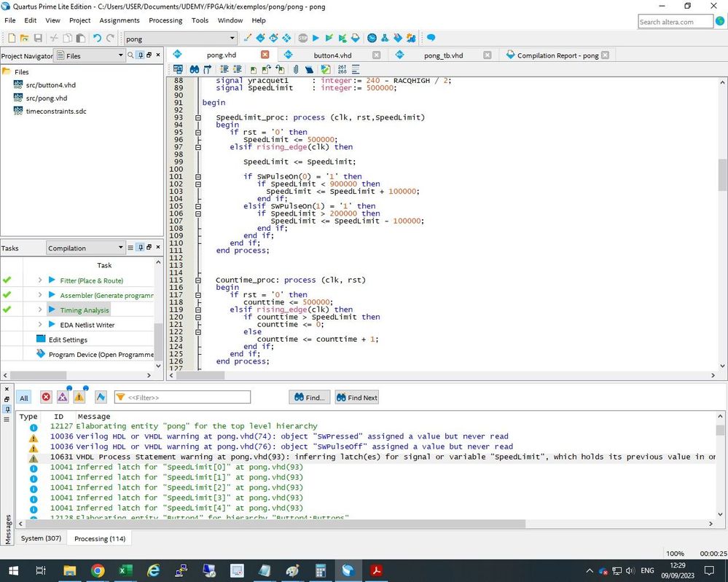Expand the EDA Netlist Writer task
Viewport: 728px width, 582px height.
click(40, 325)
